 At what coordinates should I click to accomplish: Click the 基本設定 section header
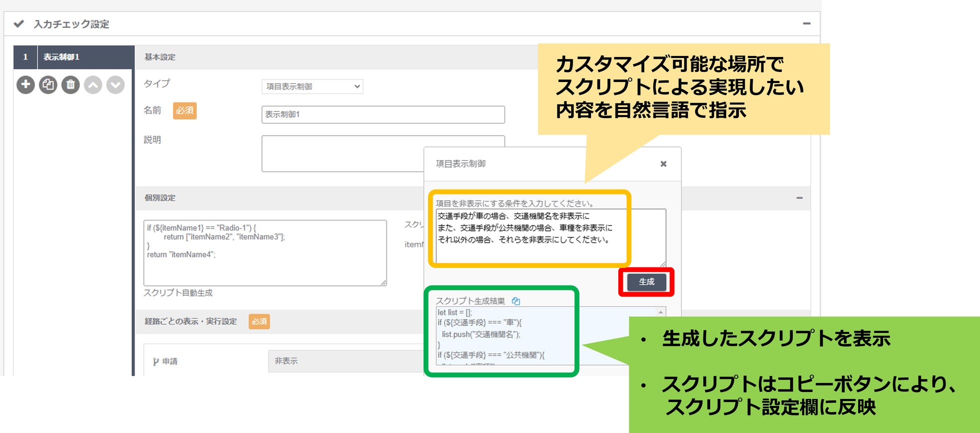160,57
